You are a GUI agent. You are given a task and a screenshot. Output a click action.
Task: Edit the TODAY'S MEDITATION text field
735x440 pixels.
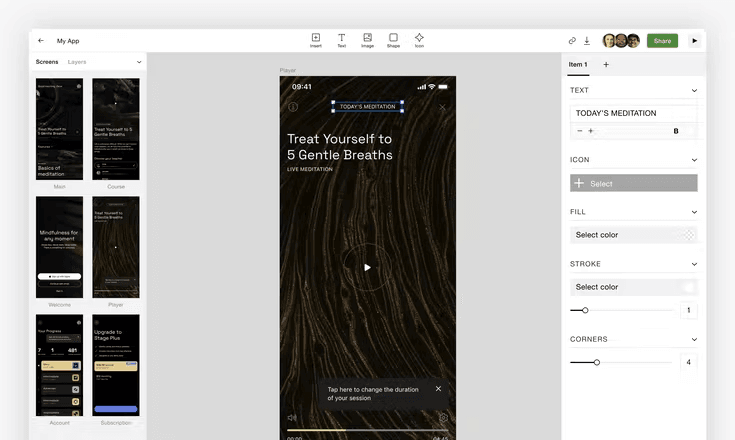[634, 113]
